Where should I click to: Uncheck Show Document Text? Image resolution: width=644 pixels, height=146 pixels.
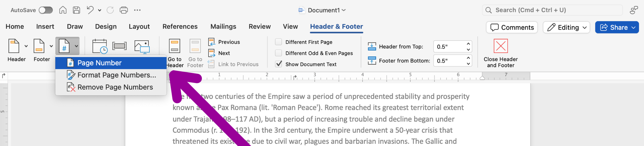(x=279, y=64)
